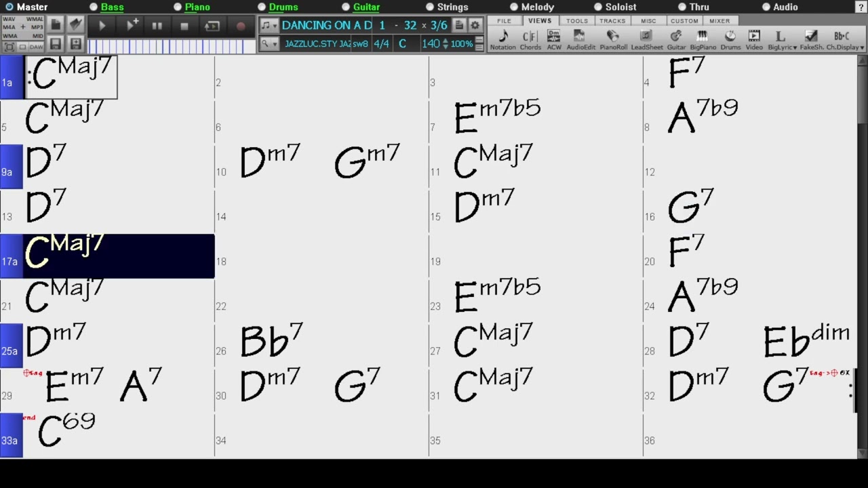Image resolution: width=868 pixels, height=488 pixels.
Task: Open the Video window
Action: point(754,40)
